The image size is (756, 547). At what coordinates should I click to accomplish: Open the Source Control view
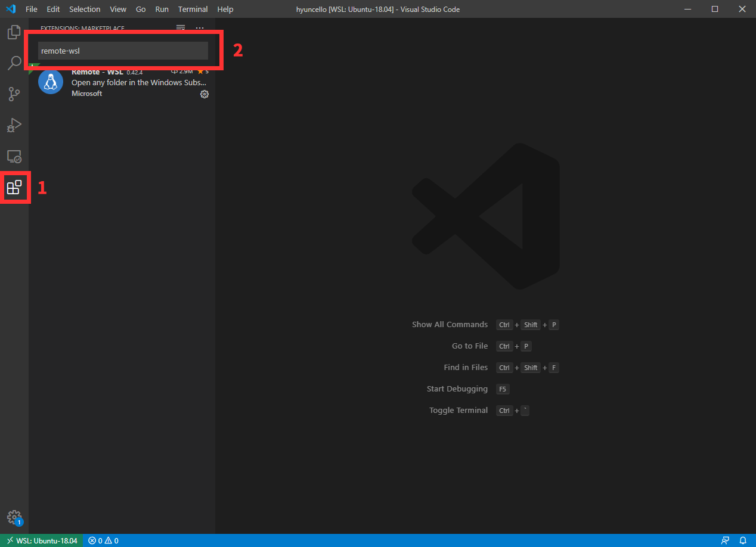[x=14, y=94]
